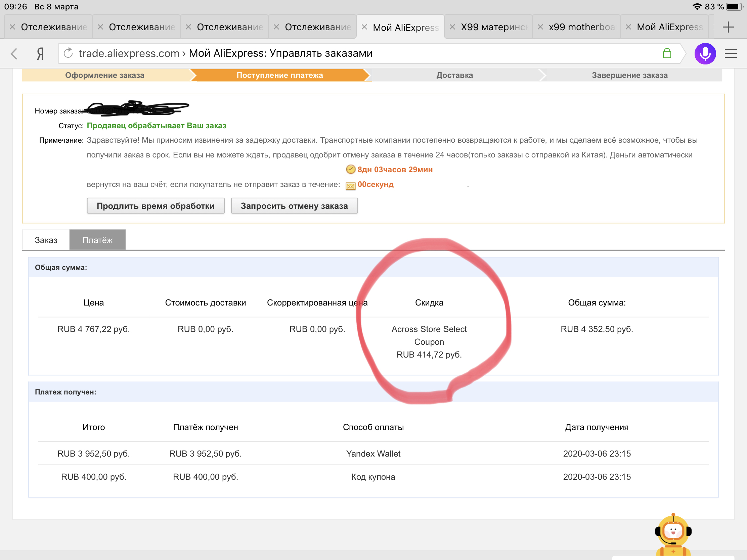Select the Платёж tab

(x=97, y=240)
